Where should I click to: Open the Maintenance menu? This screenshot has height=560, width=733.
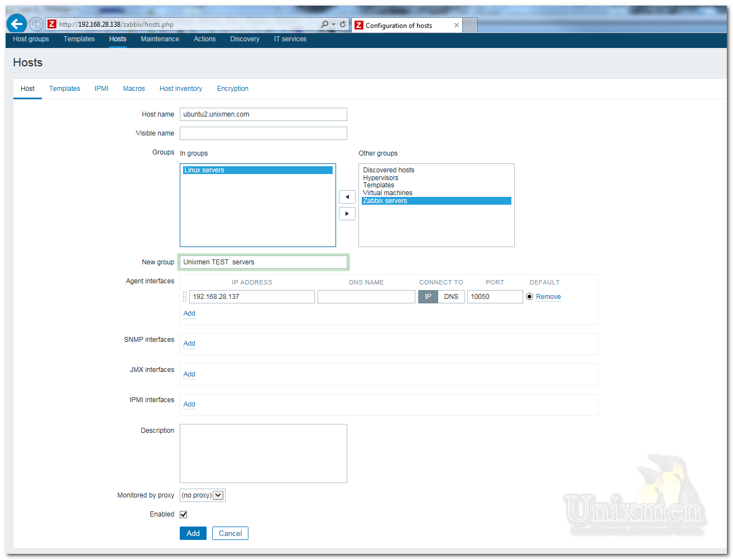click(160, 39)
